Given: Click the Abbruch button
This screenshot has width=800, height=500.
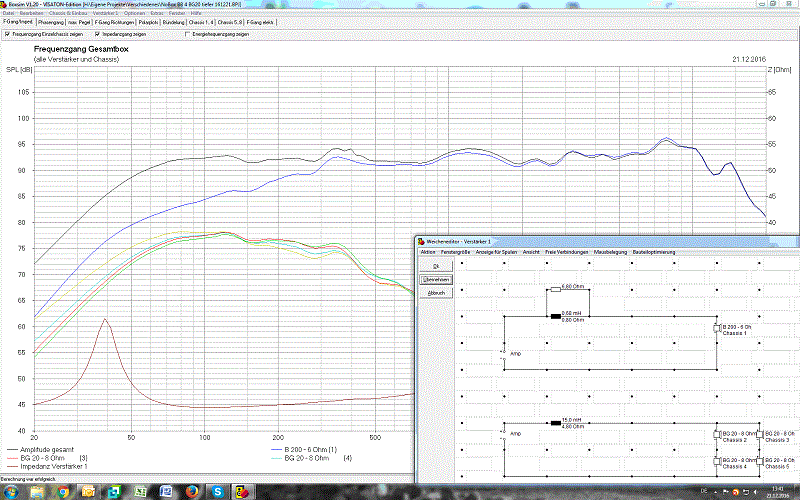Looking at the screenshot, I should tap(436, 292).
